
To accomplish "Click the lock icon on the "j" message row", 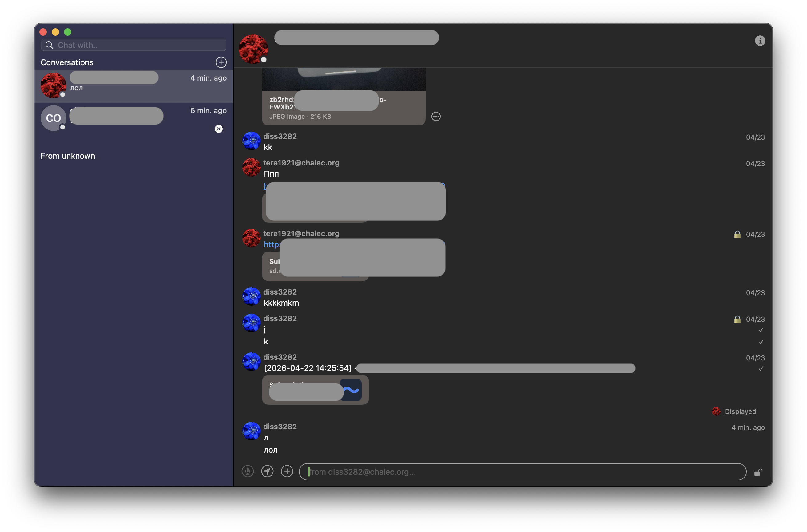I will pos(737,319).
